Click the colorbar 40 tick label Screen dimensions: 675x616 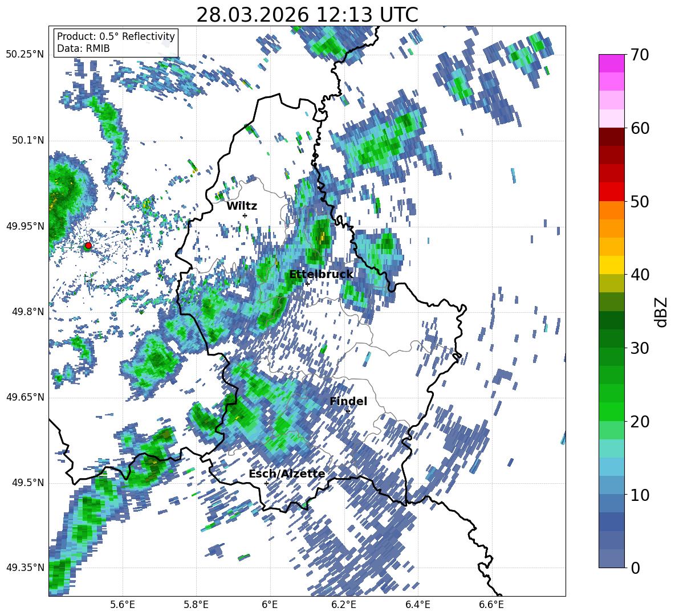[640, 275]
